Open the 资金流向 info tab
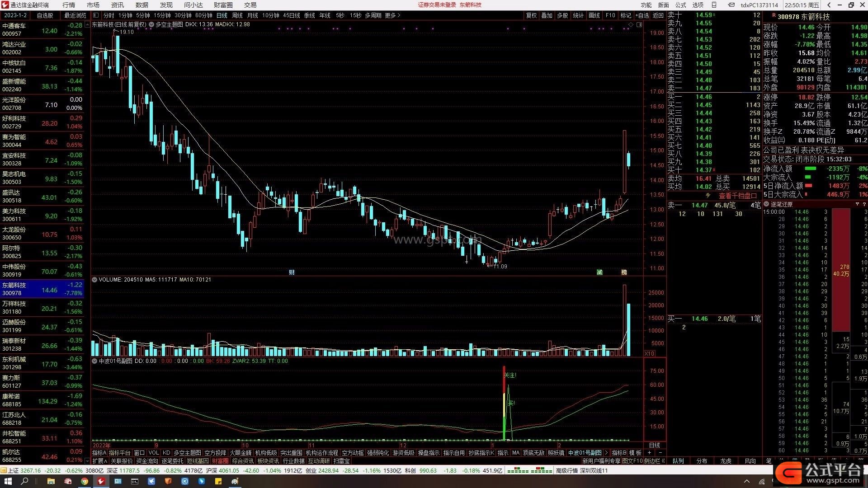Image resolution: width=868 pixels, height=488 pixels. coord(147,461)
